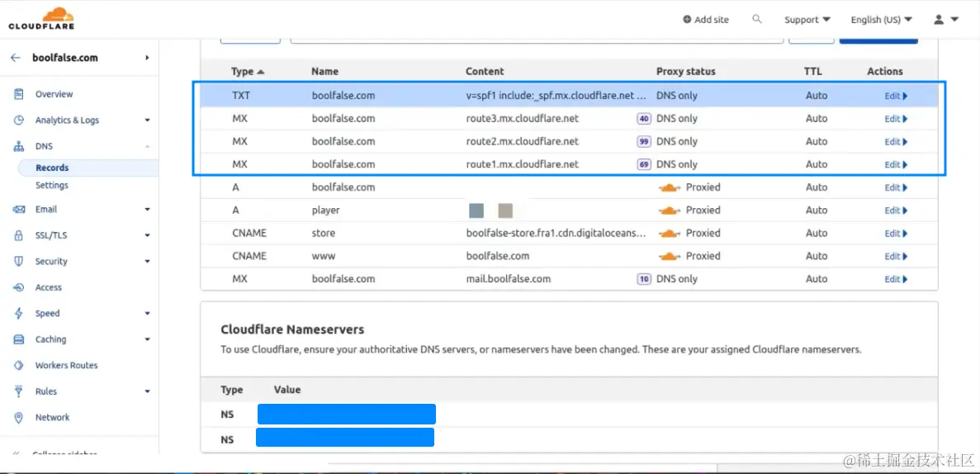
Task: Click the Caching drive icon
Action: tap(19, 339)
